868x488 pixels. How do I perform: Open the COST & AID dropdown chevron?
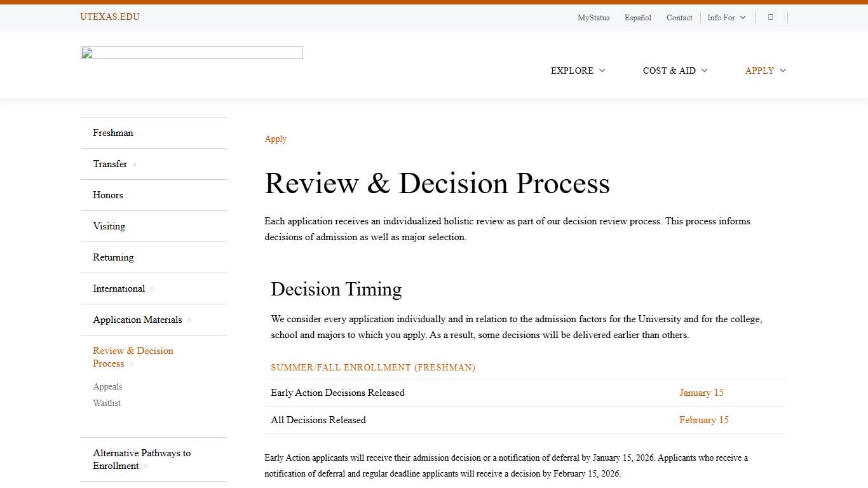(704, 71)
